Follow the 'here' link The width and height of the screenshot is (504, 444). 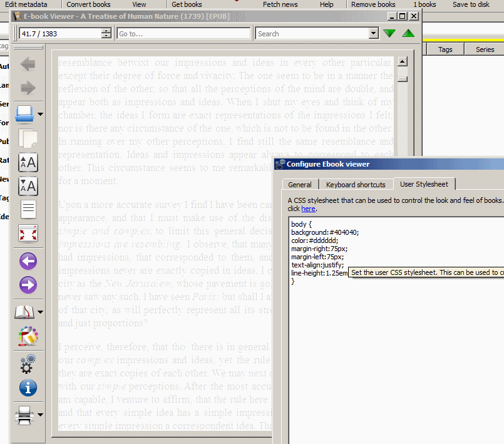point(308,209)
